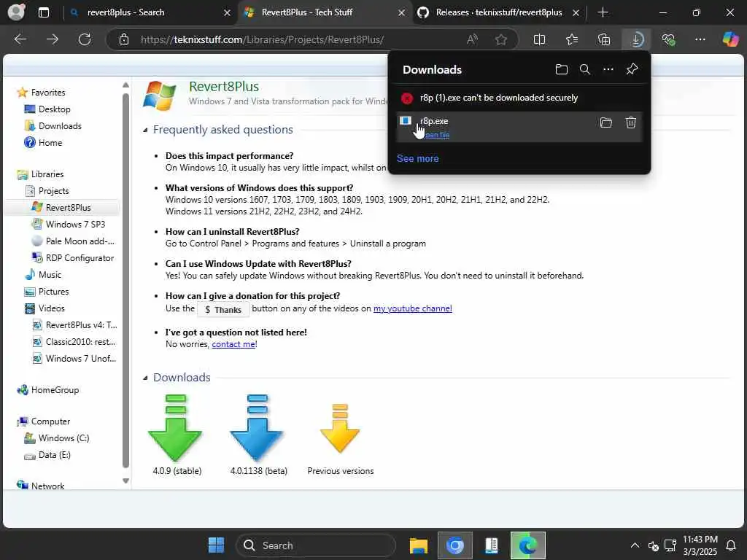Open Copilot sidebar icon
747x560 pixels.
(729, 39)
